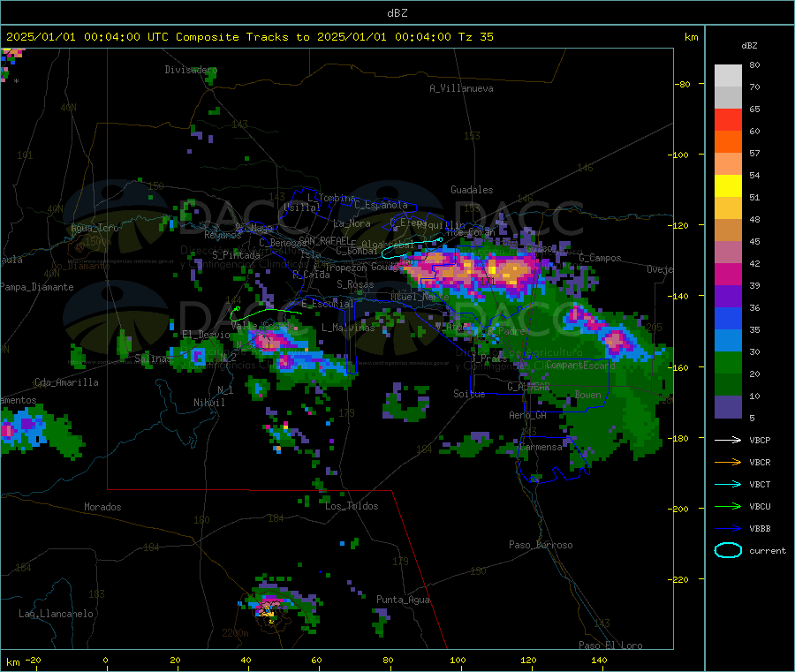The height and width of the screenshot is (672, 795).
Task: Click the 'L_Malvinas' map label
Action: pyautogui.click(x=348, y=328)
